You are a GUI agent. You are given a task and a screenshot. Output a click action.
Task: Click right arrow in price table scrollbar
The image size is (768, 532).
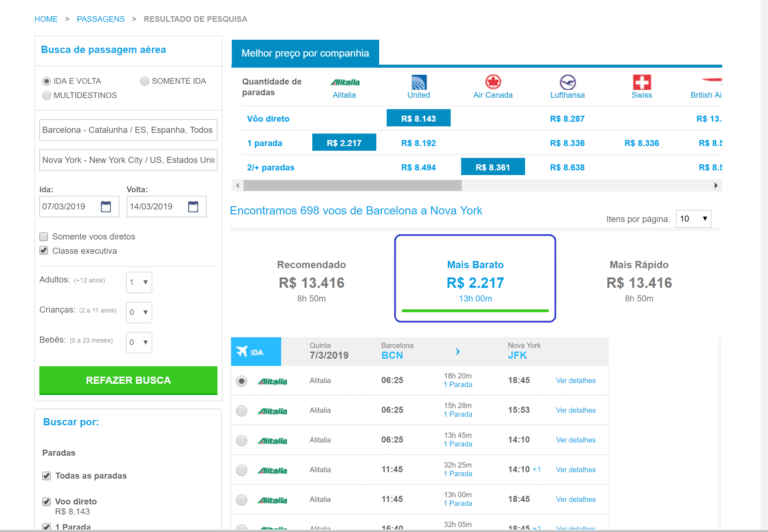(715, 185)
